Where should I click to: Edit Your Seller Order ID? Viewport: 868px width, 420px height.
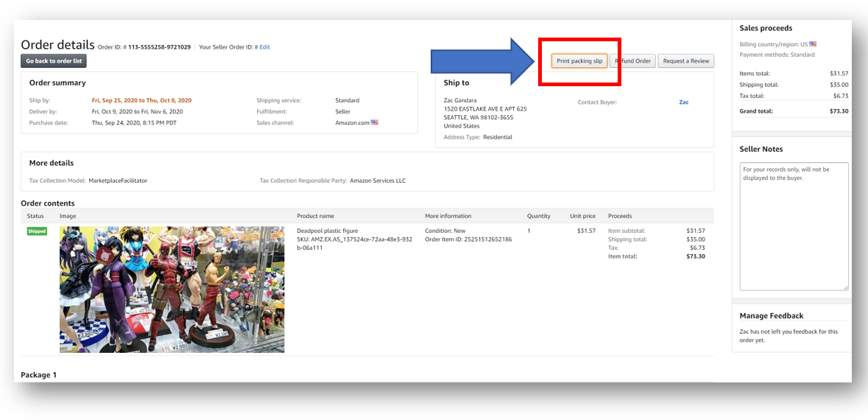tap(264, 47)
